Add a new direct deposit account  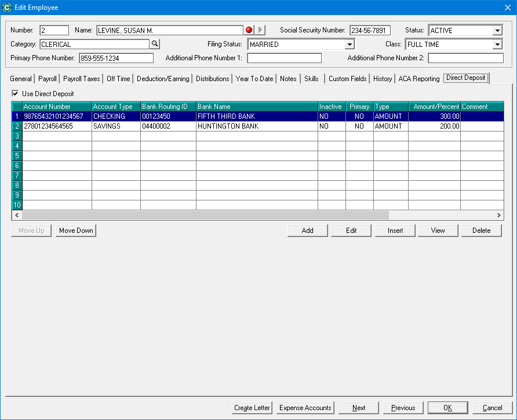coord(308,231)
